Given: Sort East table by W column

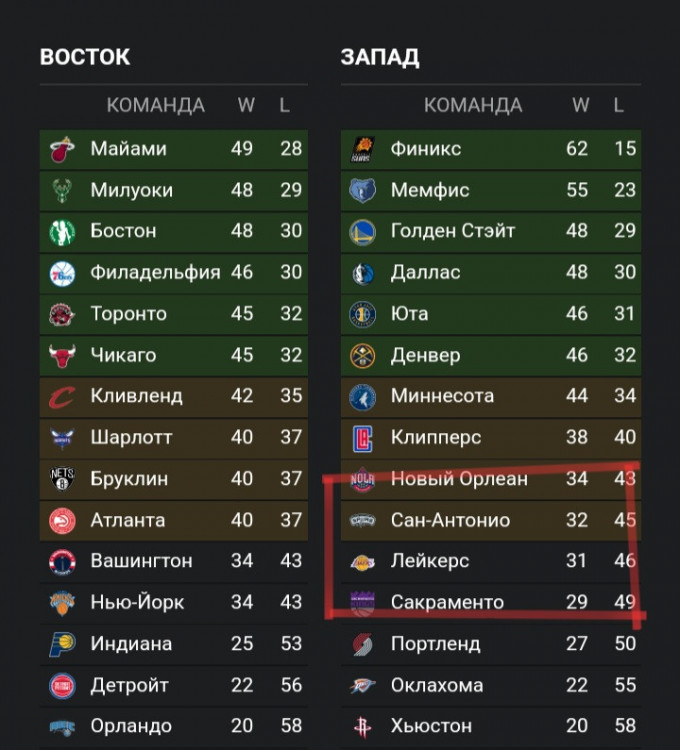Looking at the screenshot, I should [245, 105].
